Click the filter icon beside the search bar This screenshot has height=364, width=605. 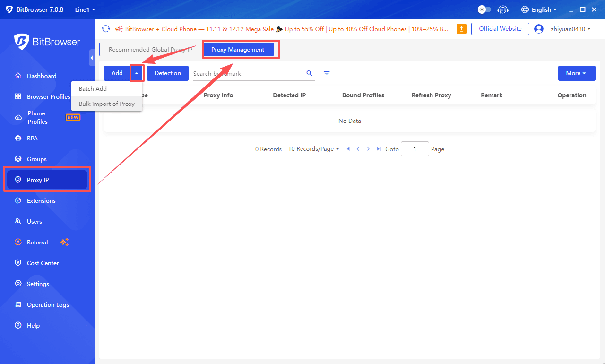point(327,73)
